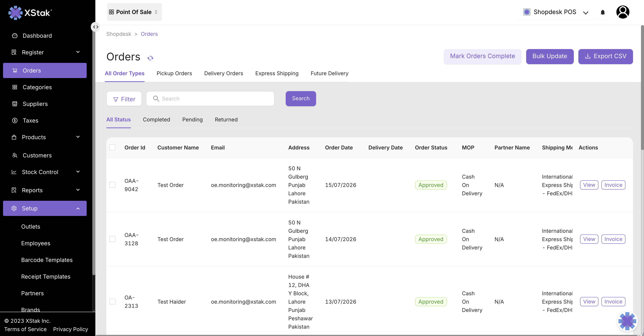This screenshot has height=336, width=644.
Task: Open the floating XStak chat widget
Action: (627, 321)
